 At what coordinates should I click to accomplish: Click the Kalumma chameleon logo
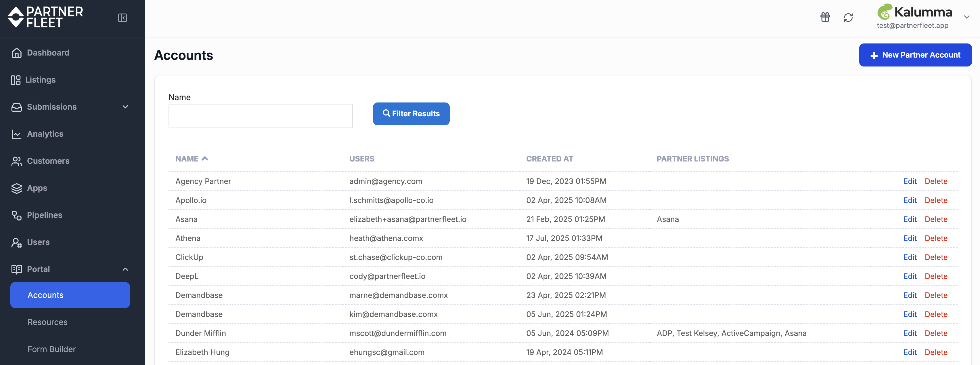point(885,12)
